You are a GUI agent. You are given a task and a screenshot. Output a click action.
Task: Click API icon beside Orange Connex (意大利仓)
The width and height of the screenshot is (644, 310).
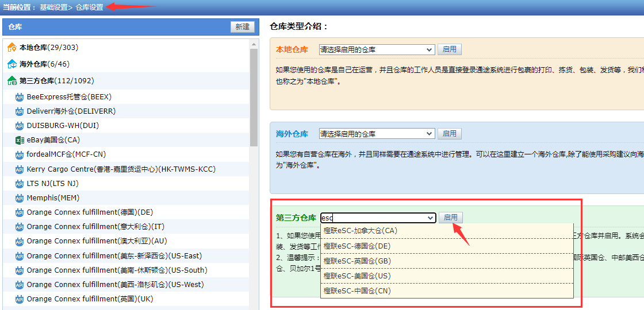[x=20, y=227]
